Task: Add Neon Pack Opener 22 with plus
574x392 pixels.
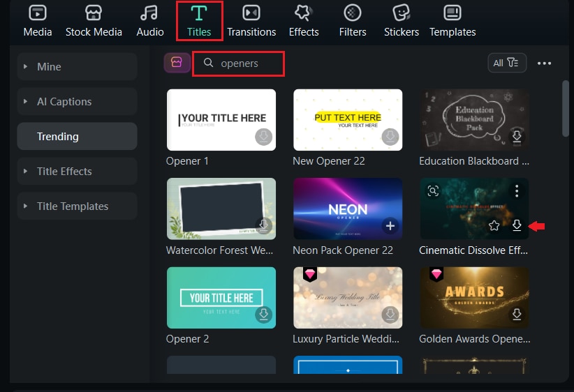Action: tap(390, 225)
